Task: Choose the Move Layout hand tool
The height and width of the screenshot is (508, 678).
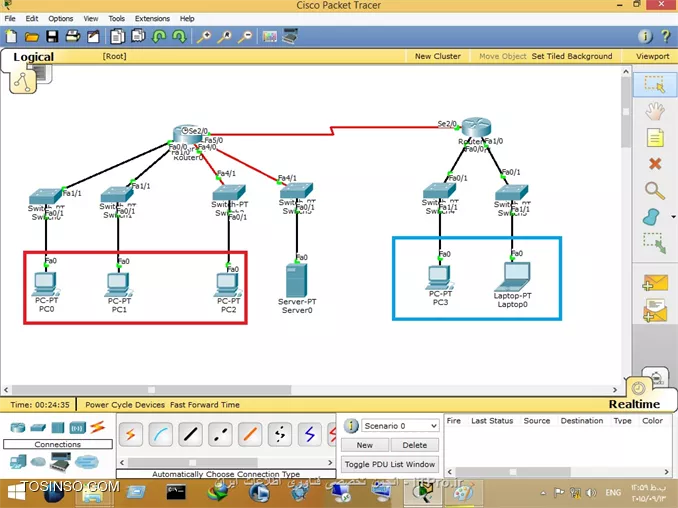Action: 655,111
